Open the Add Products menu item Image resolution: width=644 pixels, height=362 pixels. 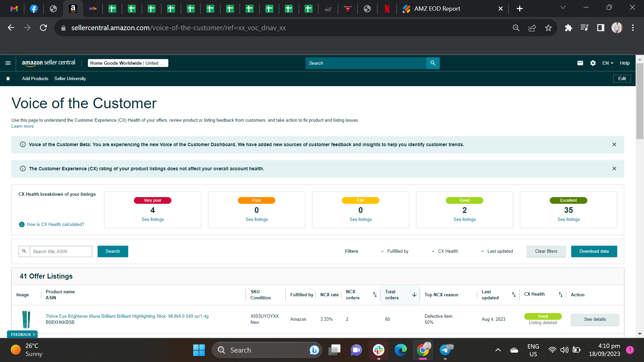tap(35, 79)
